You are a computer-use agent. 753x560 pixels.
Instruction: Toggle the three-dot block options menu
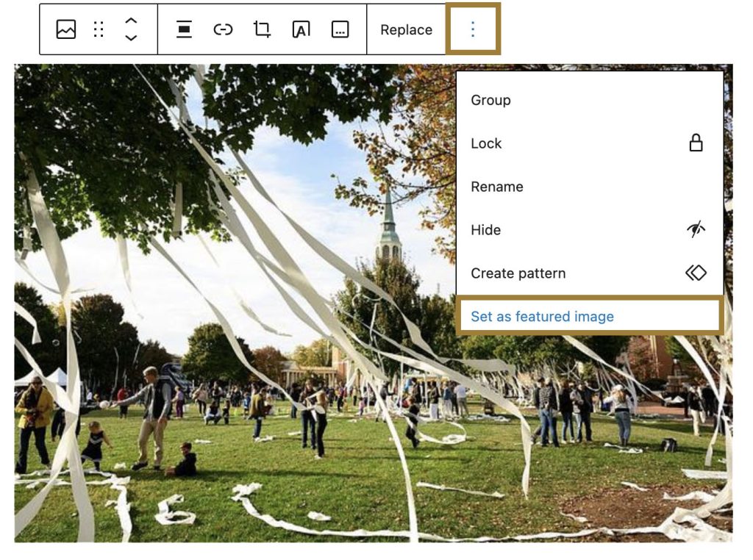coord(473,29)
